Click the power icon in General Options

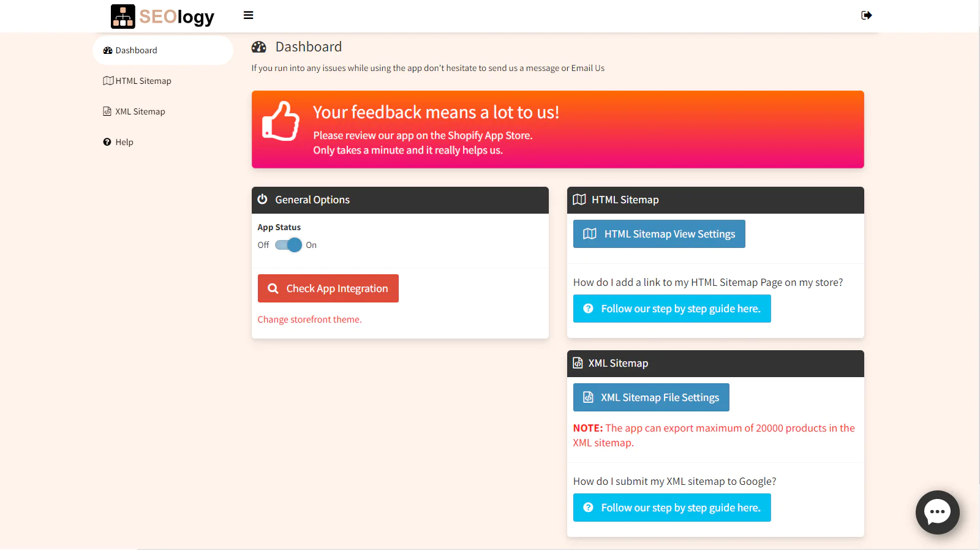262,199
